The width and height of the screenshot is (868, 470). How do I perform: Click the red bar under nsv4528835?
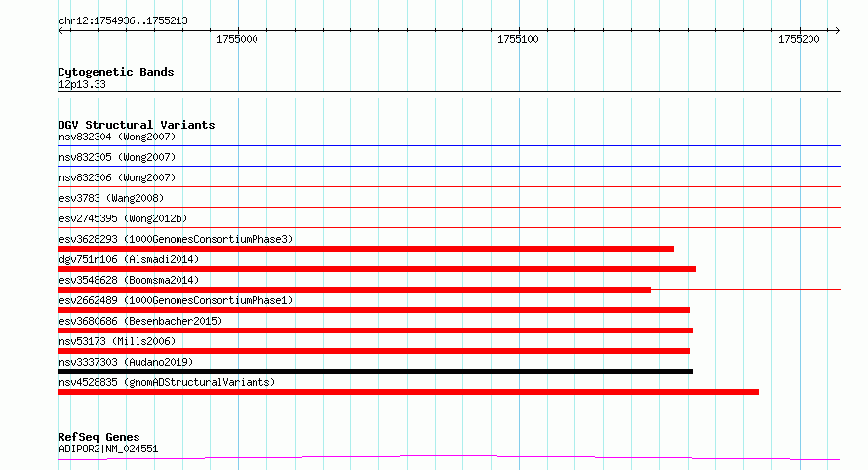click(408, 392)
